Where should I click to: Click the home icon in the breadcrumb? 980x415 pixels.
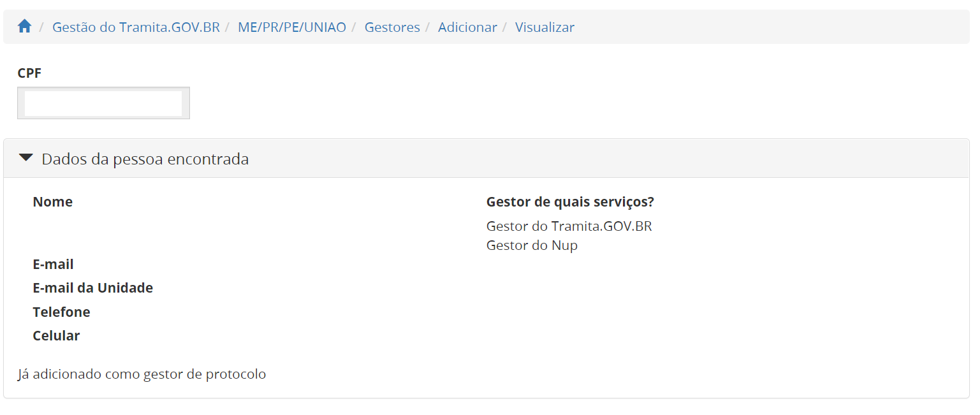pos(24,27)
